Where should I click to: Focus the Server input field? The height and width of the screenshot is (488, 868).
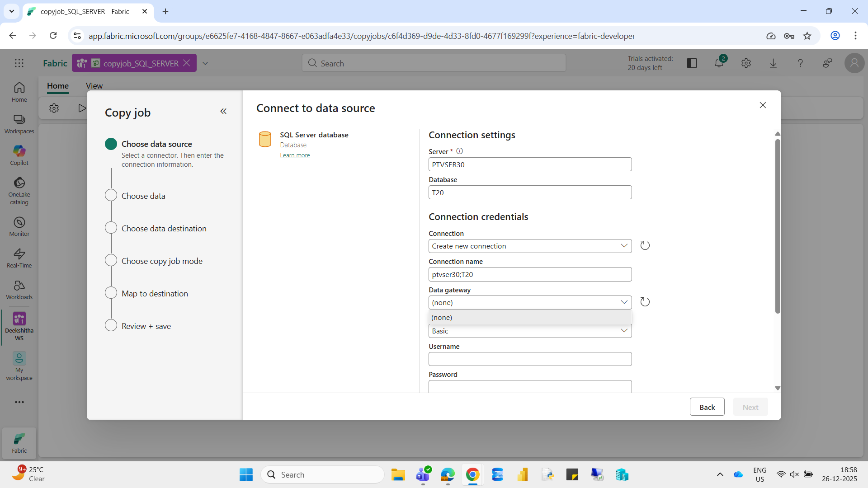click(530, 164)
